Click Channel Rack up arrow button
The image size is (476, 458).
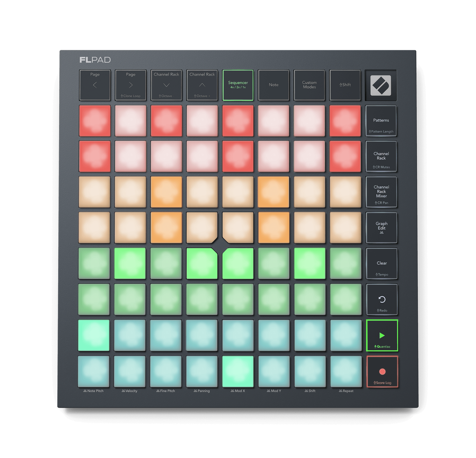(202, 85)
